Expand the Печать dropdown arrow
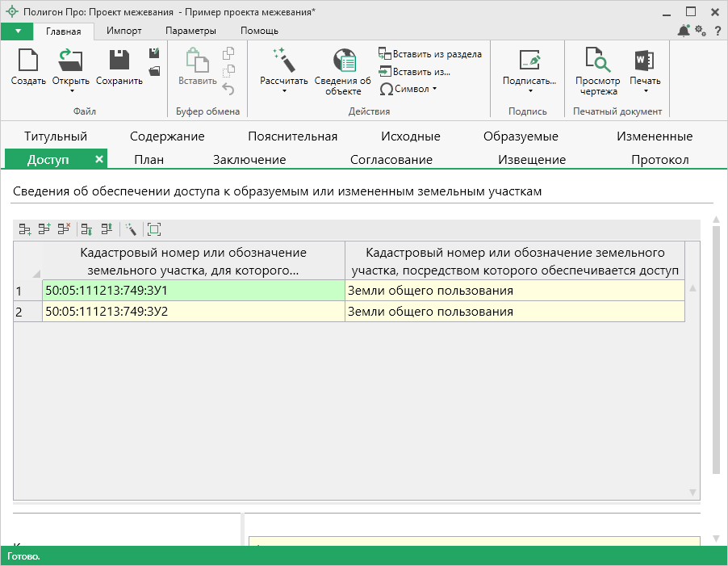The height and width of the screenshot is (566, 728). point(646,91)
